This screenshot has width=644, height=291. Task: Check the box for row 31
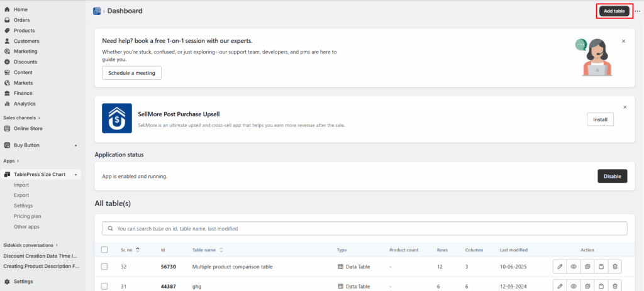pyautogui.click(x=104, y=286)
